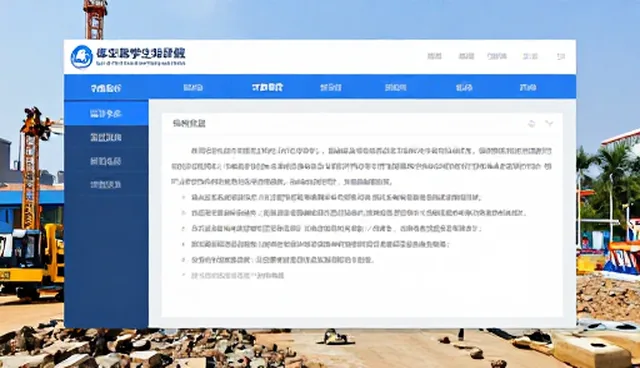Select the highlighted active item in the left sidebar

[x=106, y=113]
